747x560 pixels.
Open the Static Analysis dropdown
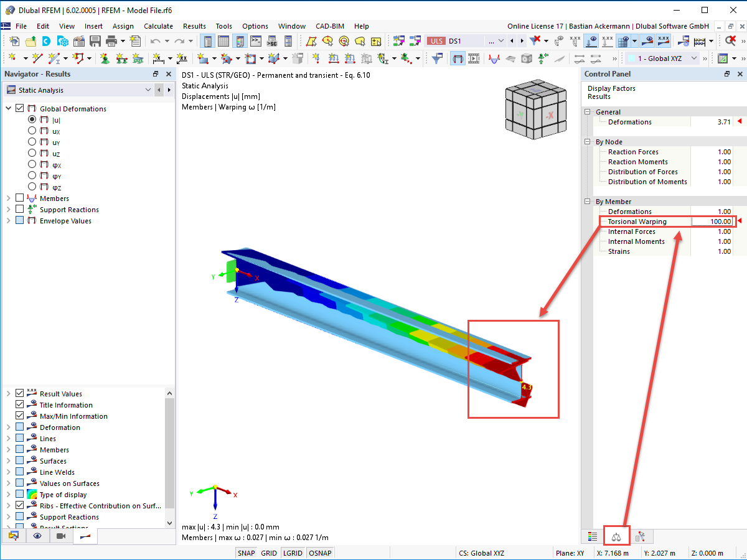click(x=148, y=90)
